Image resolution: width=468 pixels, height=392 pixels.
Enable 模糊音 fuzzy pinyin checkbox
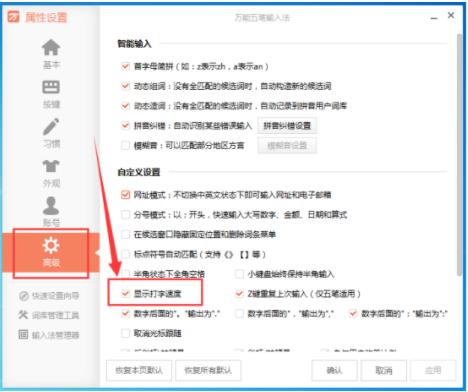[x=125, y=145]
